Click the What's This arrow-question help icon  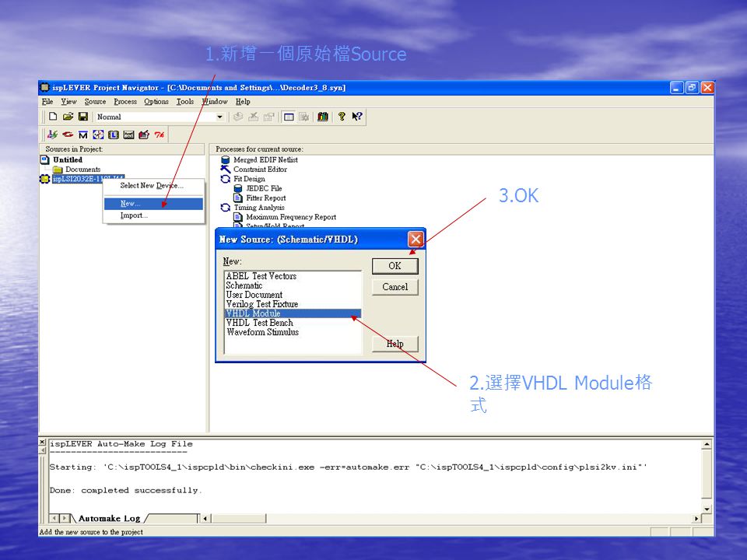(357, 117)
